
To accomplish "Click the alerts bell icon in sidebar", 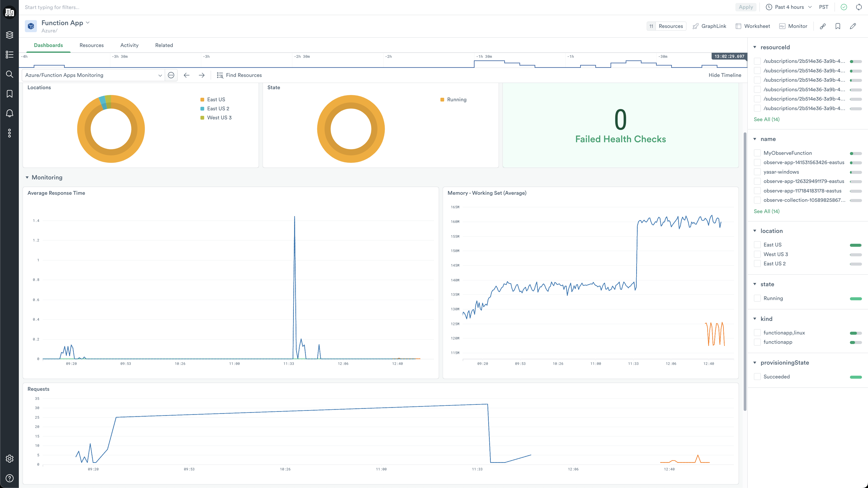I will tap(10, 113).
